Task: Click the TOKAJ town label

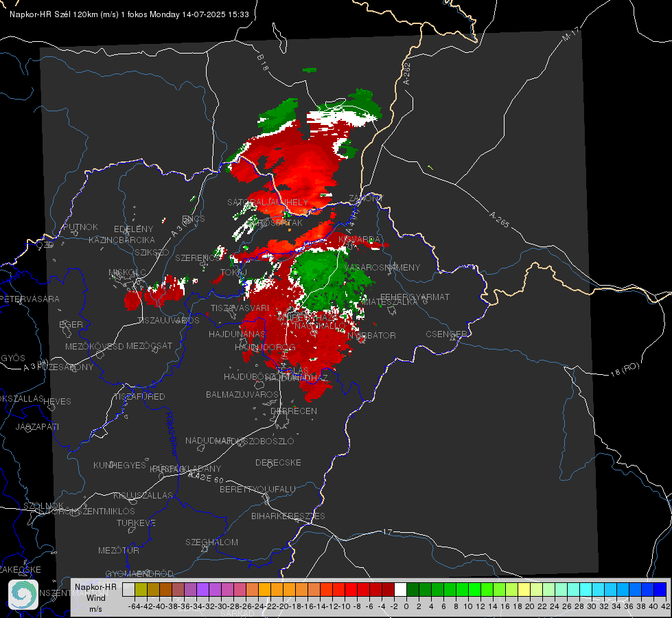Action: click(x=233, y=273)
